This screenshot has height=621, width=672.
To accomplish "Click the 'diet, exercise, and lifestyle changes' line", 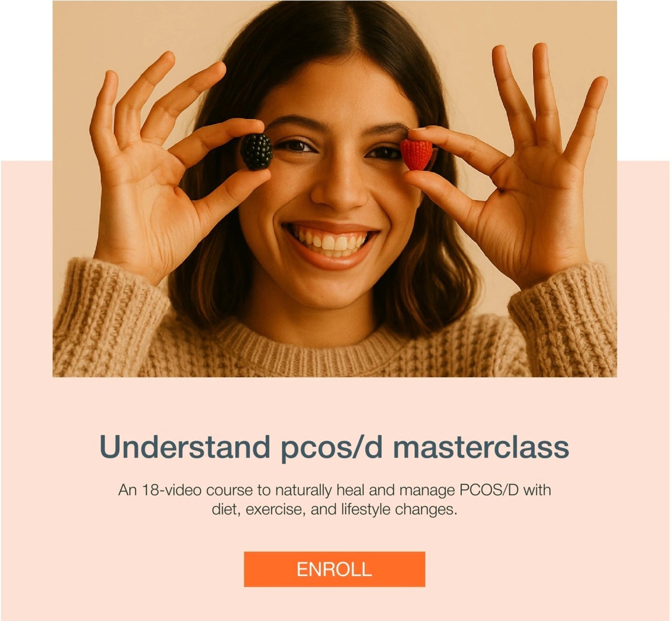I will [334, 510].
